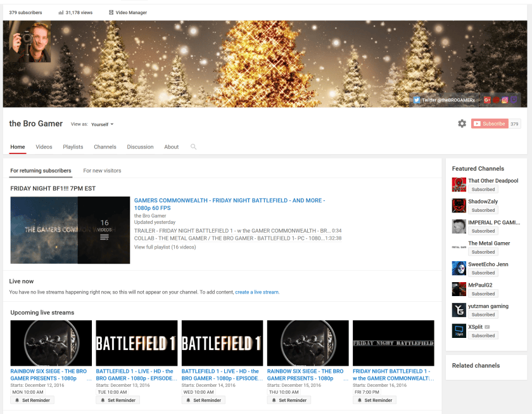The height and width of the screenshot is (414, 532).
Task: Click the 379 subscribers count text
Action: [x=25, y=13]
